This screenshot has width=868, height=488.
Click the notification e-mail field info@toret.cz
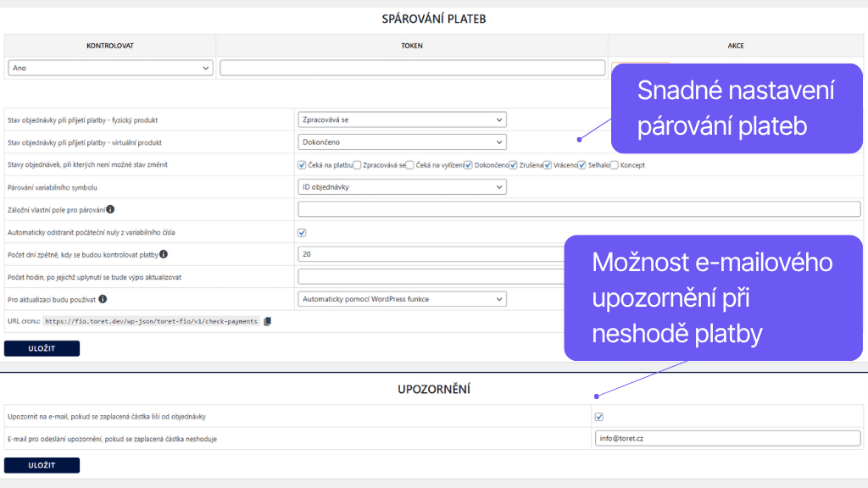[x=728, y=438]
